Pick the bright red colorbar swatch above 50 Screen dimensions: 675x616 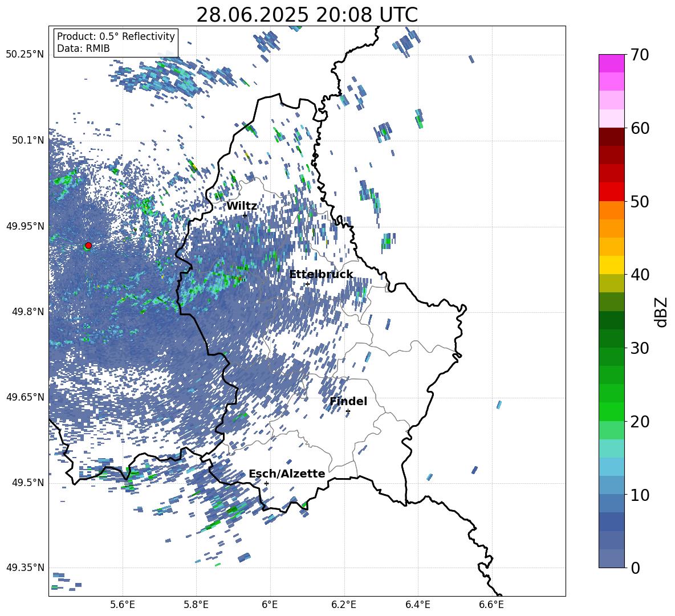click(612, 192)
